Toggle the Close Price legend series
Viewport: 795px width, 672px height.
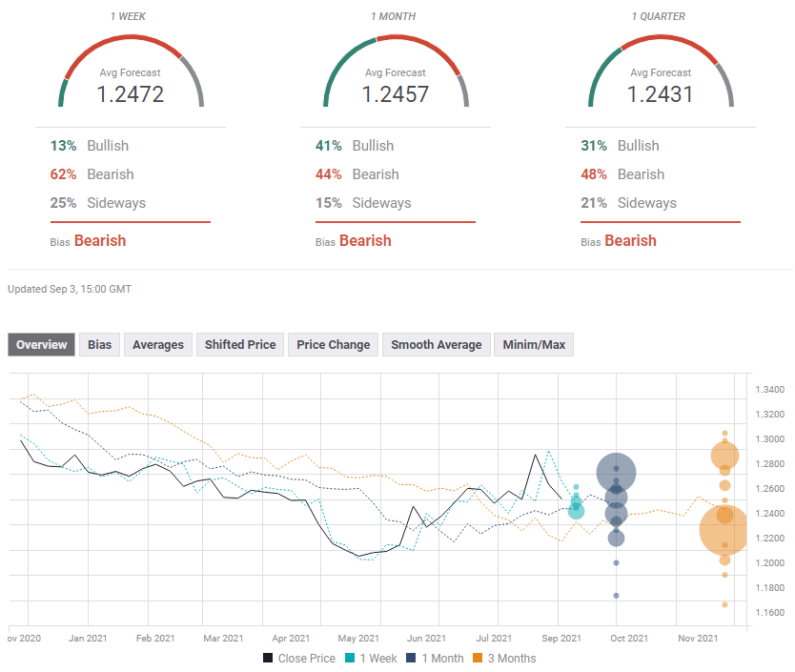pos(297,658)
